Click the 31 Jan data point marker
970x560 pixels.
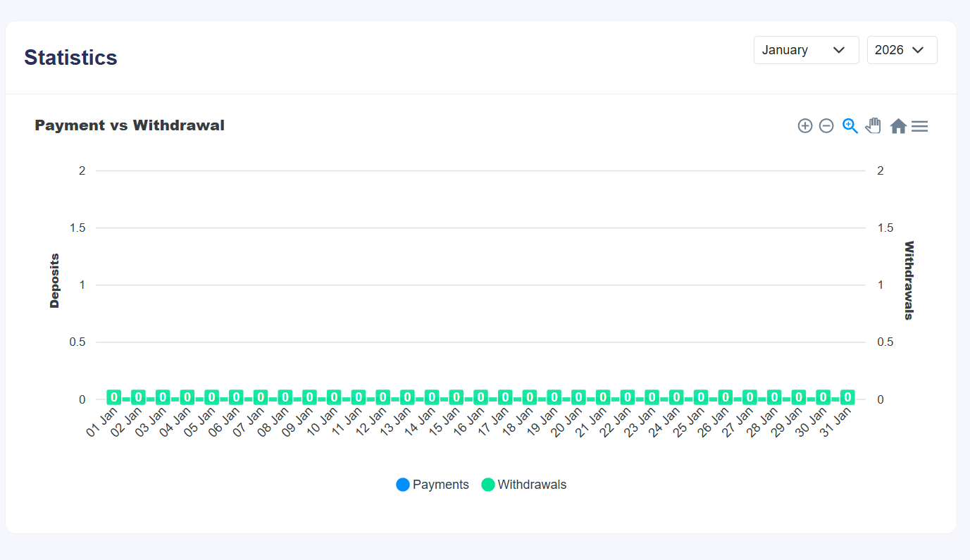(x=847, y=397)
